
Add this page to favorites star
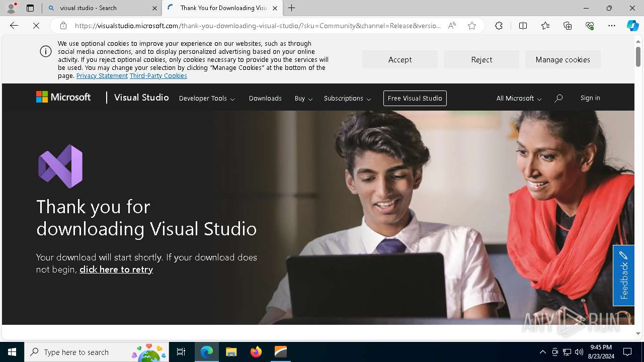pos(472,26)
